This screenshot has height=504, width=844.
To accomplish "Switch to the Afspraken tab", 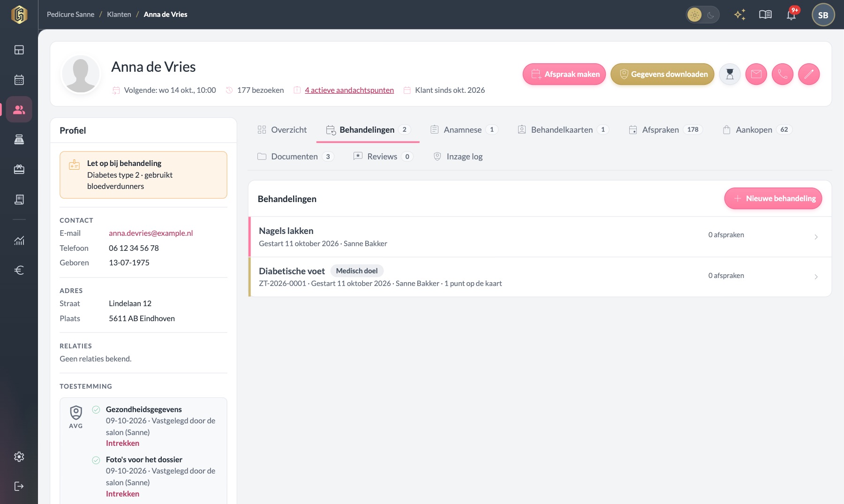I will [665, 130].
